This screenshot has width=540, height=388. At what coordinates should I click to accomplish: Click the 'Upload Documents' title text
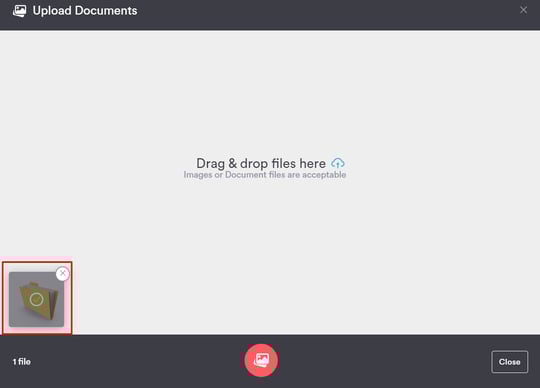pyautogui.click(x=85, y=11)
